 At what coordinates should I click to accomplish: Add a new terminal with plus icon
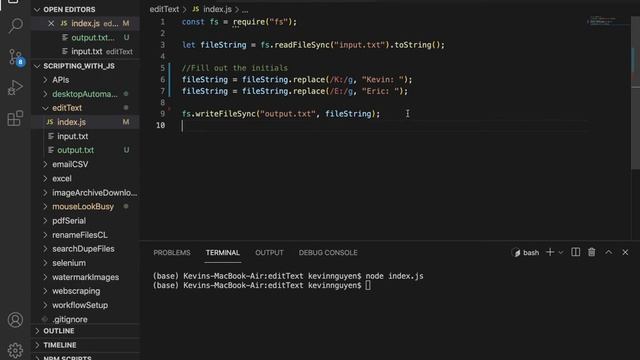point(550,252)
